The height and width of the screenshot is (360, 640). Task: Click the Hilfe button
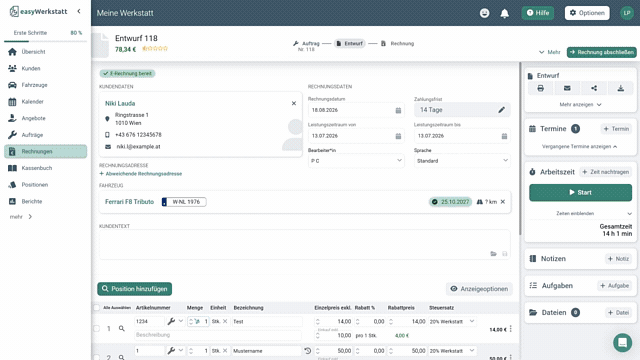[538, 13]
